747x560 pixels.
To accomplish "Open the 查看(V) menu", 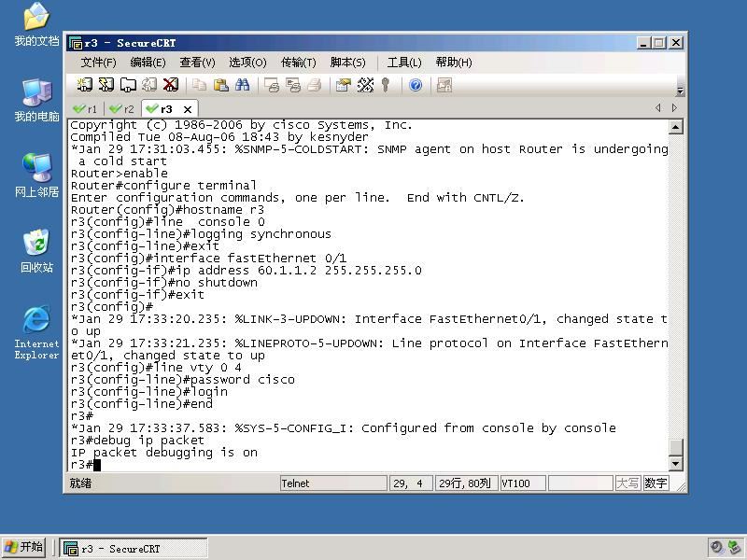I will pos(197,63).
